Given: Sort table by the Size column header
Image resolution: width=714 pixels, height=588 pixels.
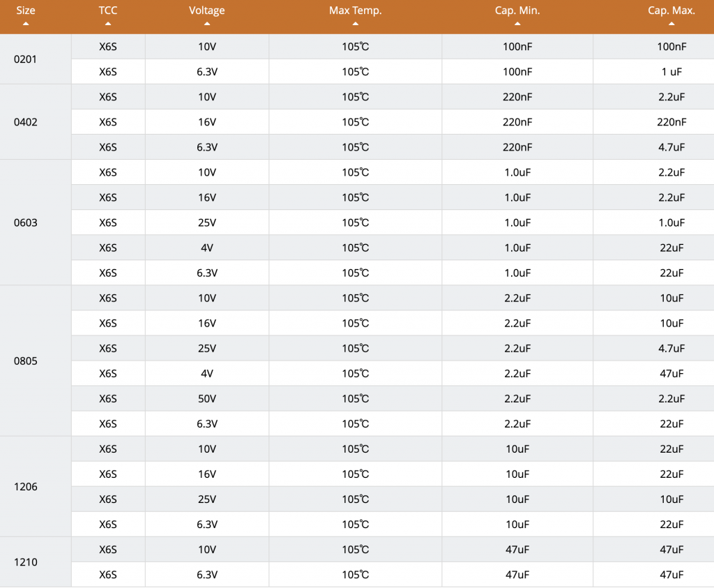Looking at the screenshot, I should coord(26,10).
